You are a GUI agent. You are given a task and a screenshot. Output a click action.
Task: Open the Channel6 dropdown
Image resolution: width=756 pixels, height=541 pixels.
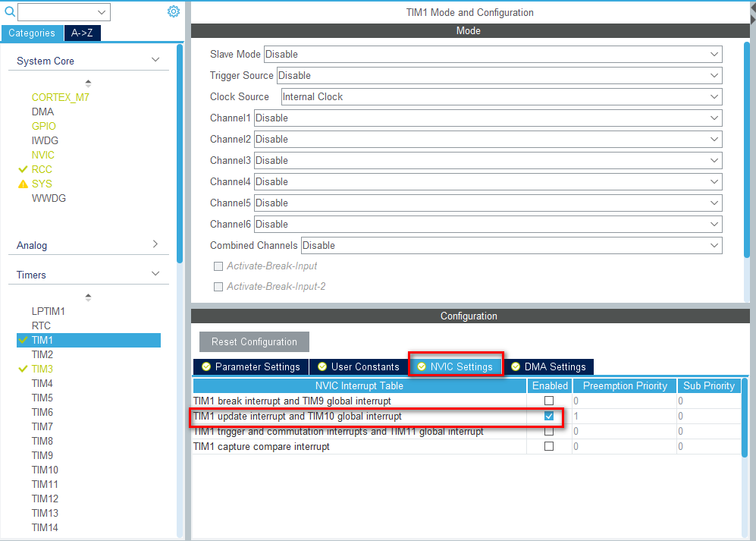pos(488,224)
